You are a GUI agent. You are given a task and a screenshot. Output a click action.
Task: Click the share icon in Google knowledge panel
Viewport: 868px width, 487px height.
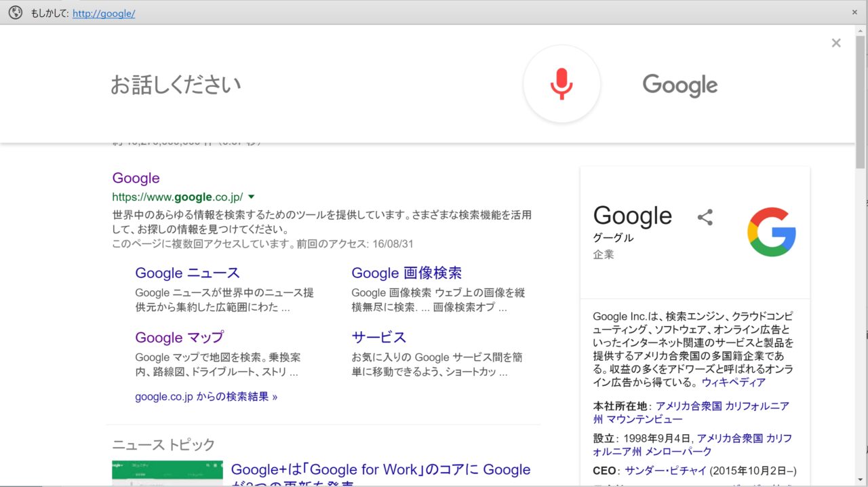705,218
